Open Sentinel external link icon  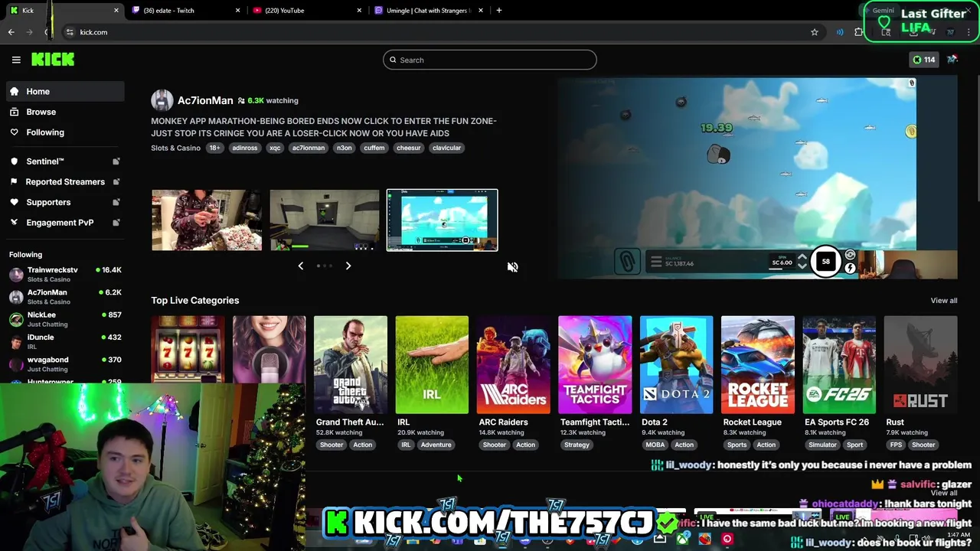tap(116, 161)
